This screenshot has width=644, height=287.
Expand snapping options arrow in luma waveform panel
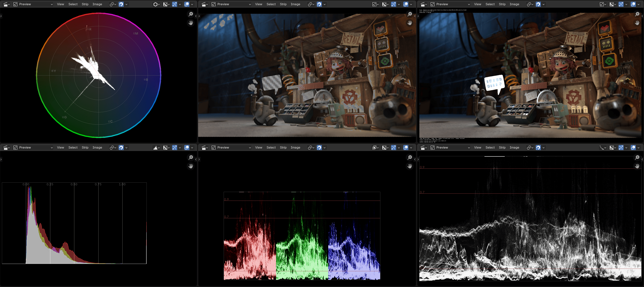[x=544, y=148]
